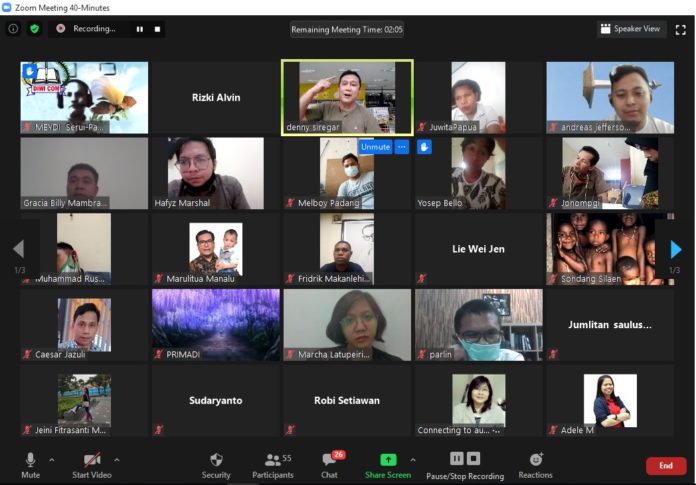Click the raised hand icon on MEYDI tile
The image size is (696, 485).
click(x=29, y=71)
